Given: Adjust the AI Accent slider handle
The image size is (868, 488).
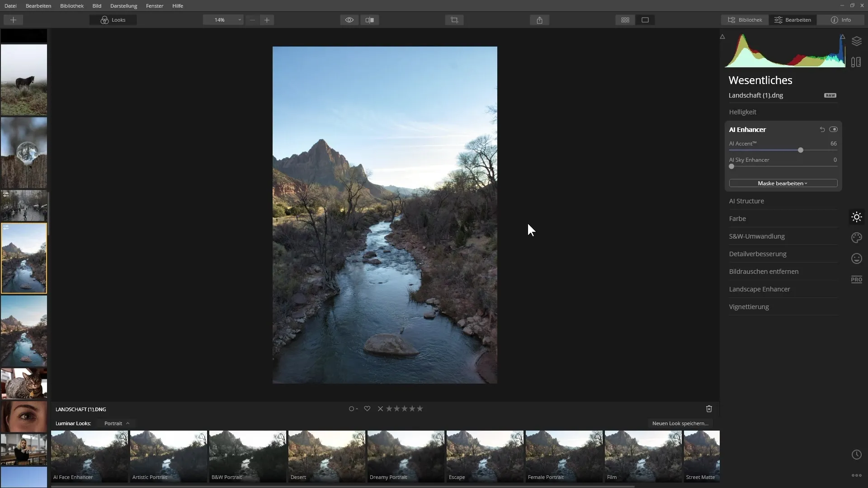Looking at the screenshot, I should pyautogui.click(x=800, y=150).
